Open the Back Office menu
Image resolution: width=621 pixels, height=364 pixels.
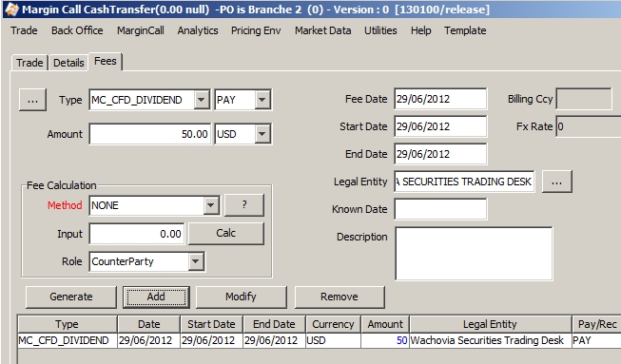click(x=77, y=30)
